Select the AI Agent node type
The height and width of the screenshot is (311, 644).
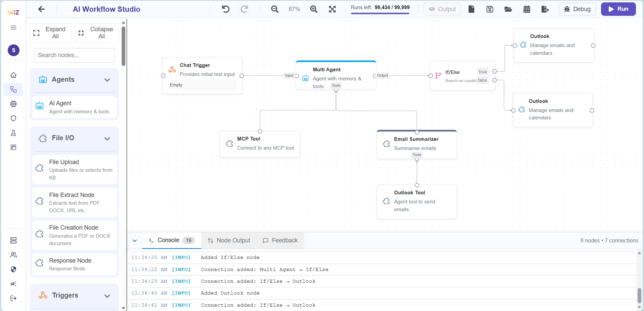pyautogui.click(x=74, y=107)
